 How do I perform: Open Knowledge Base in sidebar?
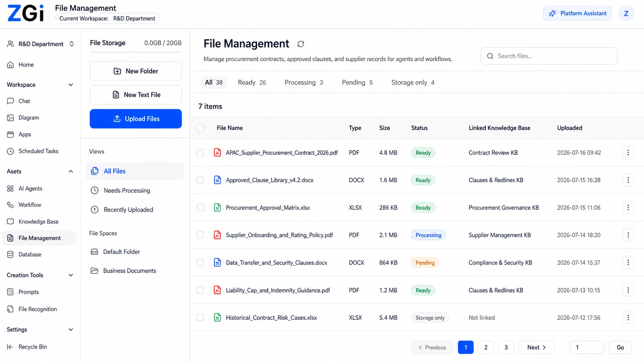pos(38,222)
